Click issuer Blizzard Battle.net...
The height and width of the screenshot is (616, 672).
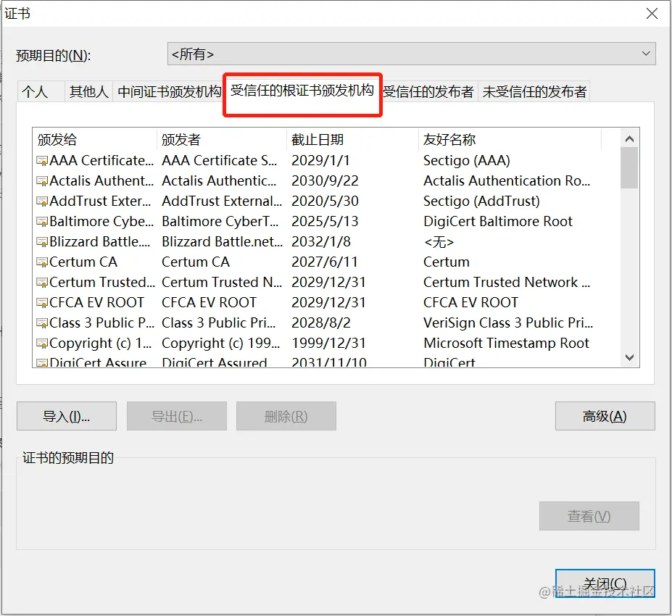222,241
